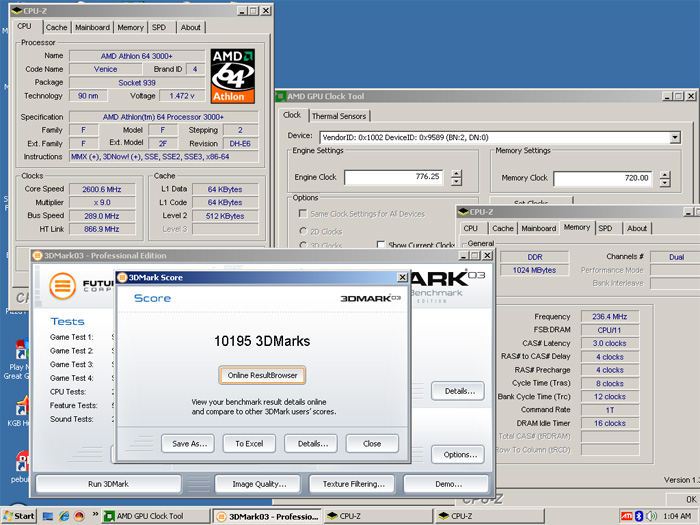The image size is (700, 525).
Task: Click the Close button in Score dialog
Action: click(x=372, y=444)
